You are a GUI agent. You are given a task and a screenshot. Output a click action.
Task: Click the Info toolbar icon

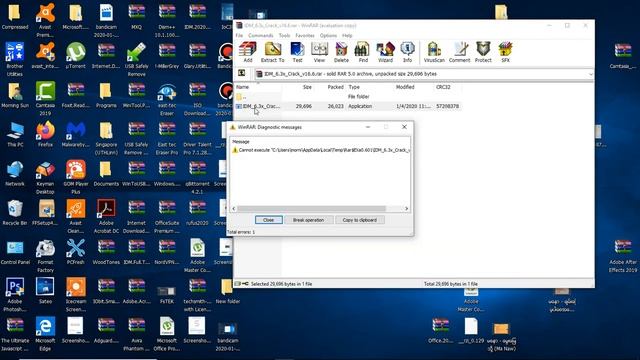pyautogui.click(x=407, y=52)
